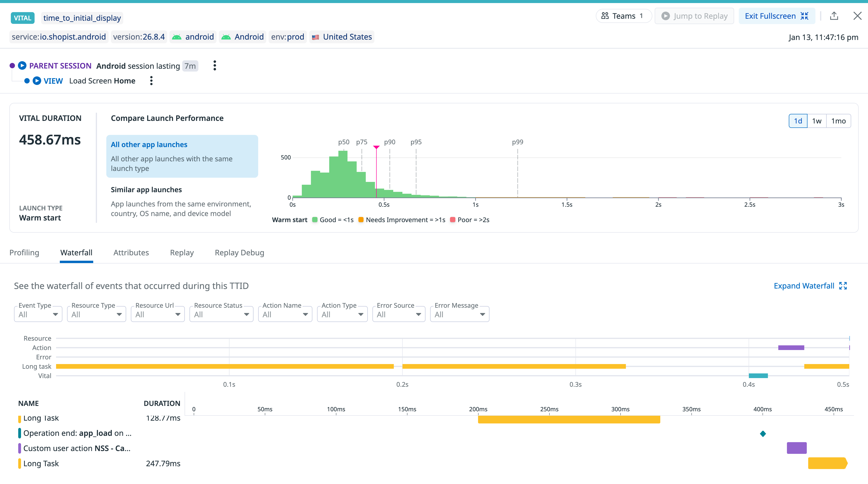Switch histogram range to 1mo

(x=838, y=121)
